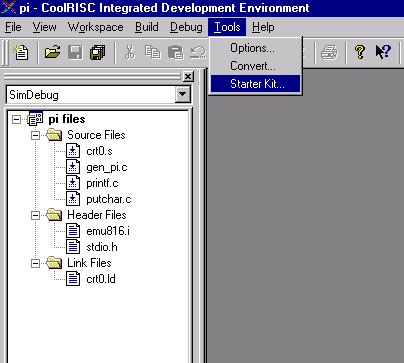Click the CoolRISC app icon in title bar
The height and width of the screenshot is (363, 404).
[8, 7]
